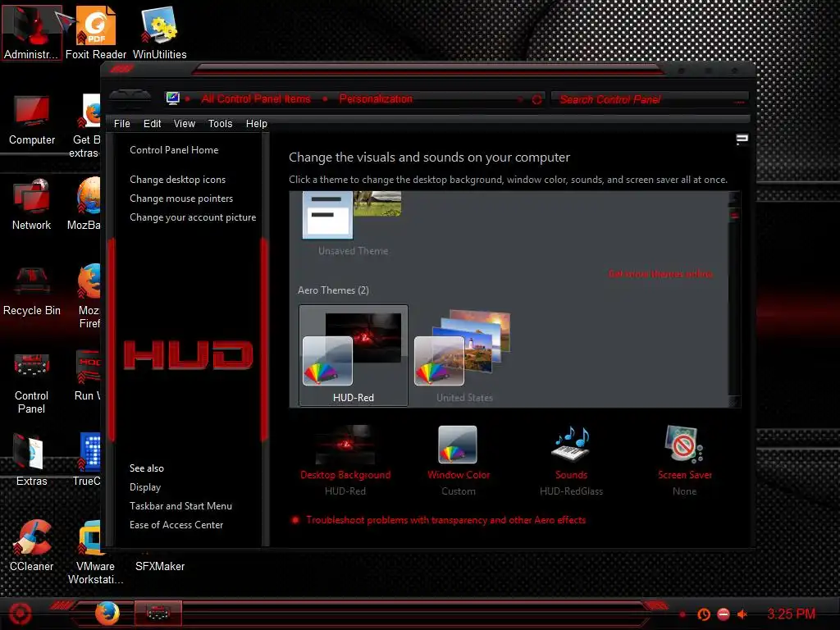Click Firefox icon in taskbar
840x630 pixels.
107,614
